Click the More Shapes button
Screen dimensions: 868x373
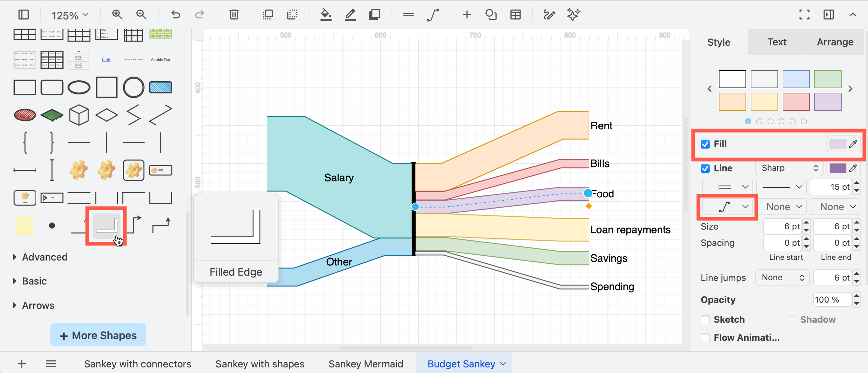98,335
